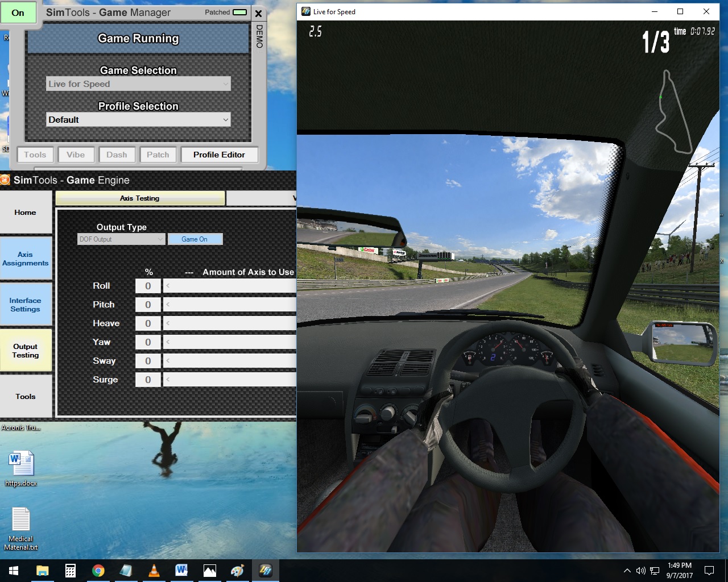The width and height of the screenshot is (728, 582).
Task: Select Output Testing in the sidebar
Action: (26, 351)
